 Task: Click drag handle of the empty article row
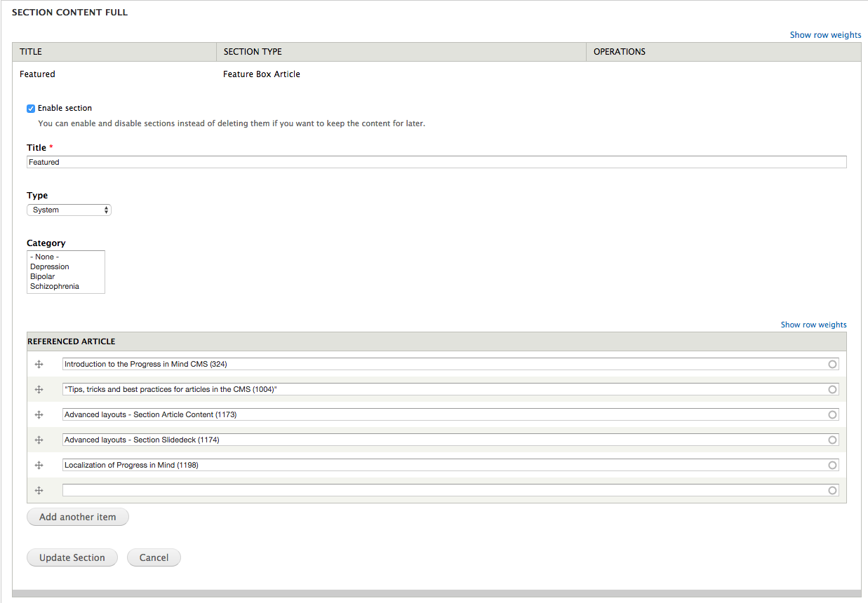39,491
